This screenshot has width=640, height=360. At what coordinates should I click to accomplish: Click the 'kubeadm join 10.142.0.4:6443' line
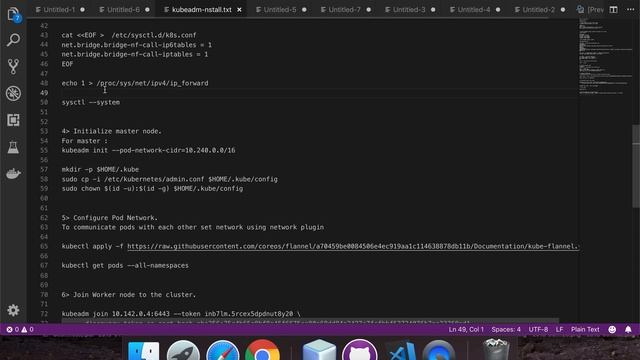181,313
